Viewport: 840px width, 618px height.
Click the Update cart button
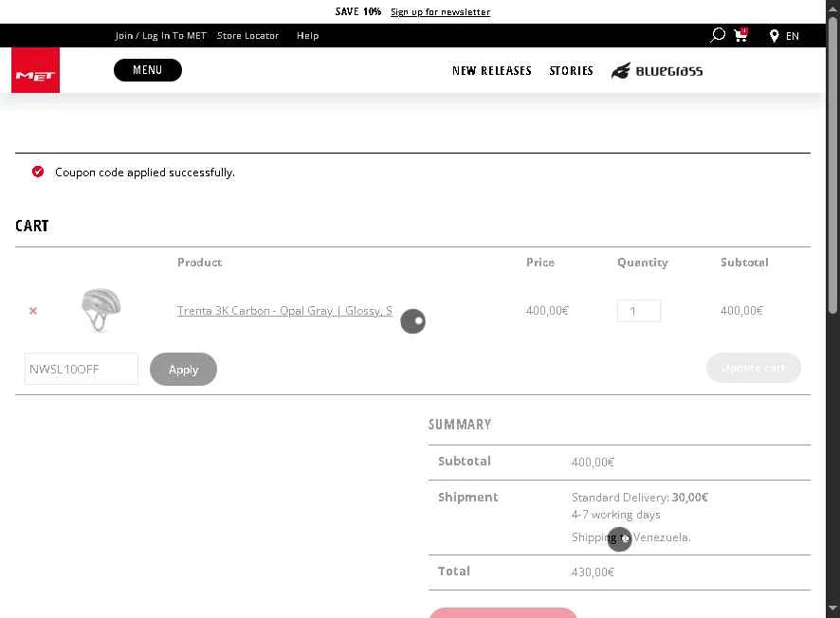click(x=753, y=368)
